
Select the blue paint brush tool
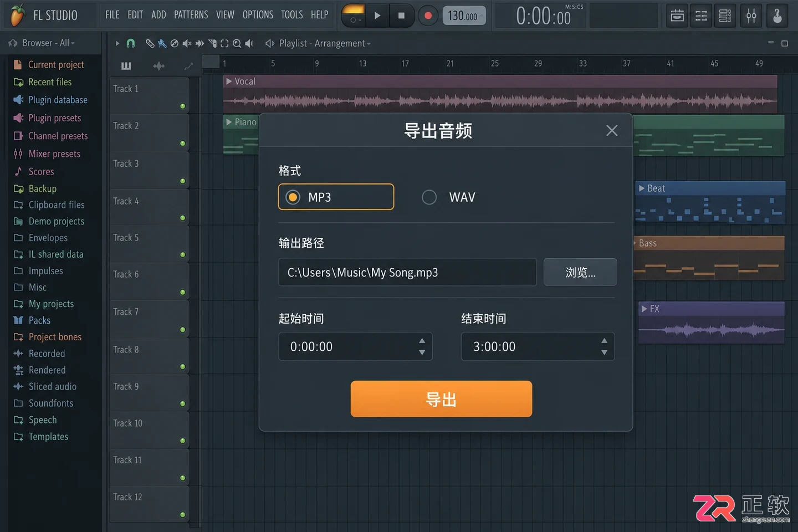point(162,43)
